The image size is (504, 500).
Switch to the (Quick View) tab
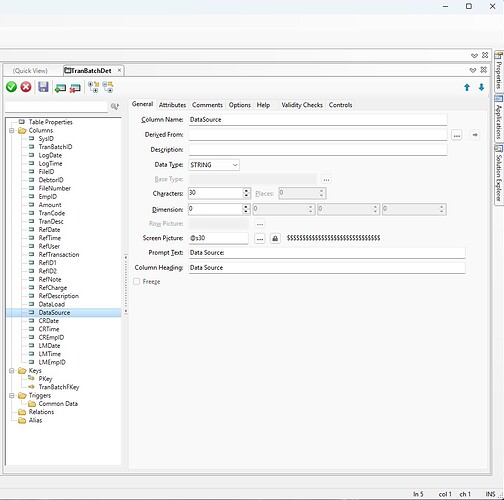30,71
